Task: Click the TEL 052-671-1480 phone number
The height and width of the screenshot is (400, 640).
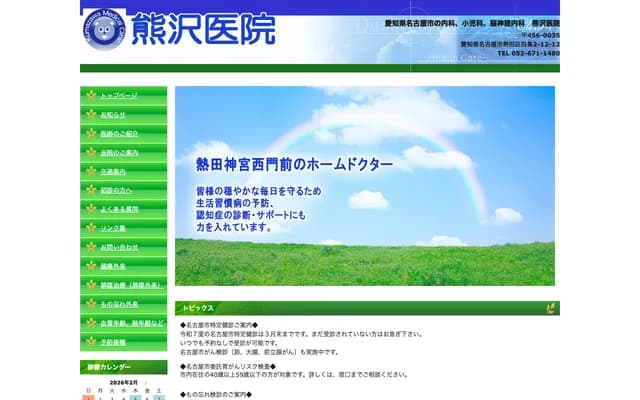Action: pyautogui.click(x=529, y=53)
